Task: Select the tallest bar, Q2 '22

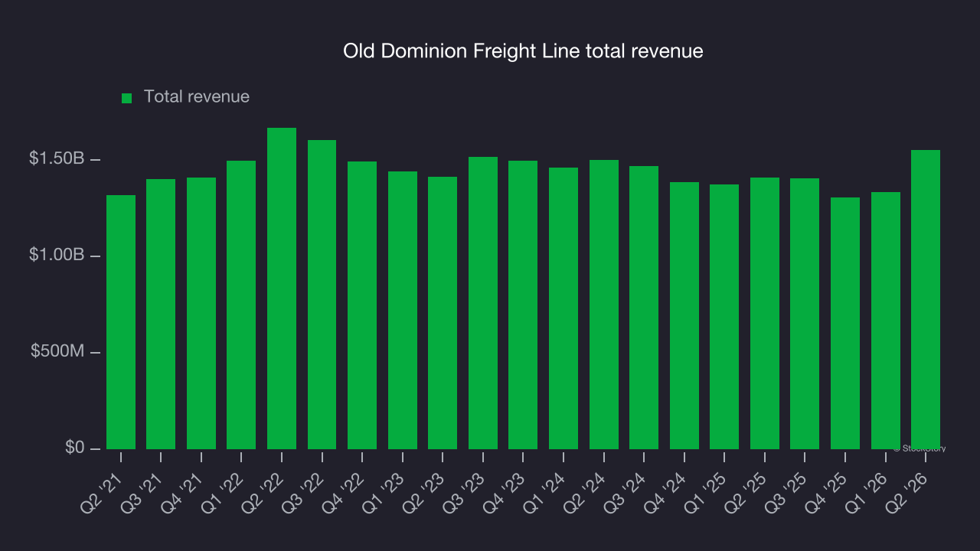Action: click(x=282, y=289)
